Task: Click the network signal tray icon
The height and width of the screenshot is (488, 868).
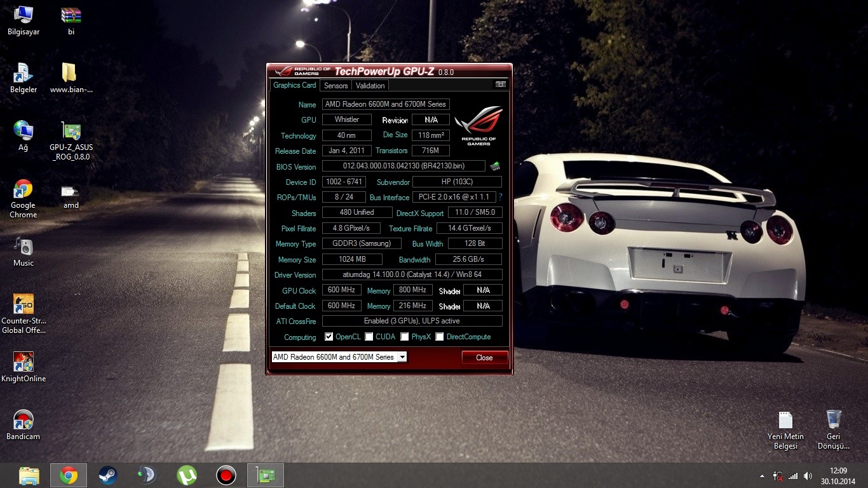Action: [x=792, y=475]
